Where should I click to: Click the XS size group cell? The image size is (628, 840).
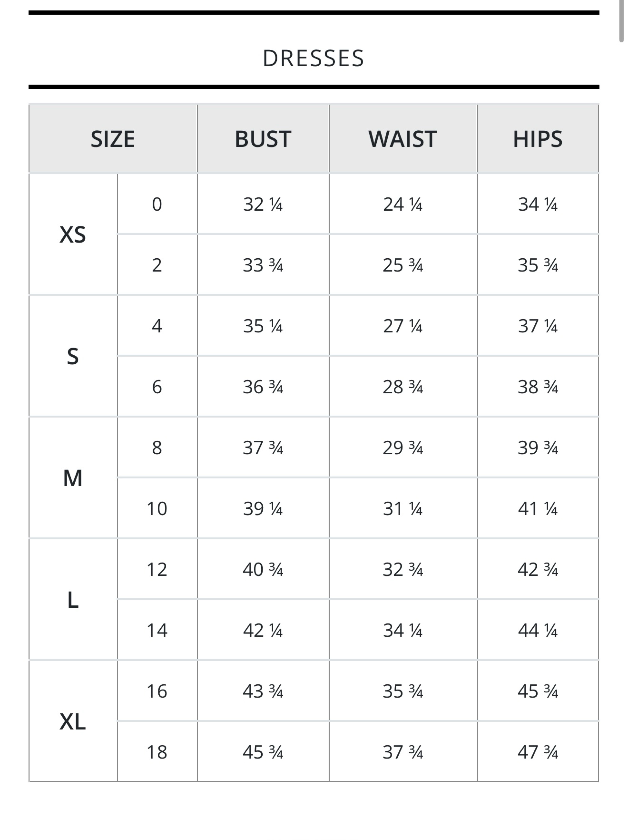73,234
